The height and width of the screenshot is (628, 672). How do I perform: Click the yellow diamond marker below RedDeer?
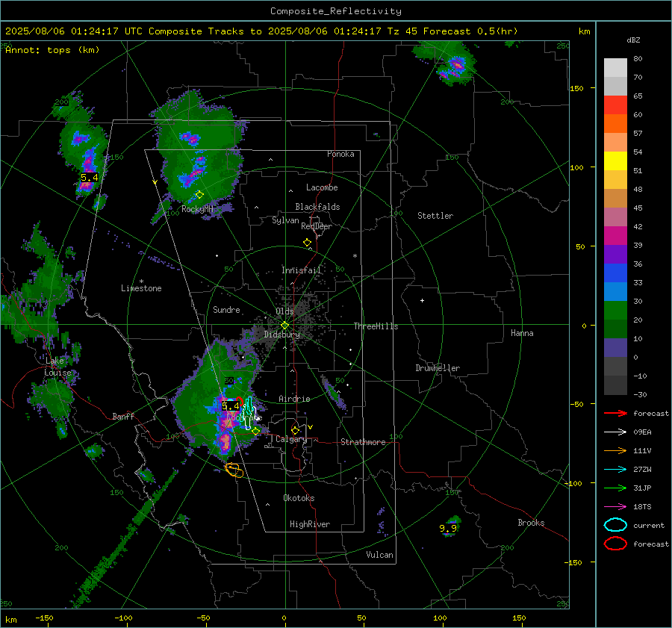click(x=307, y=243)
